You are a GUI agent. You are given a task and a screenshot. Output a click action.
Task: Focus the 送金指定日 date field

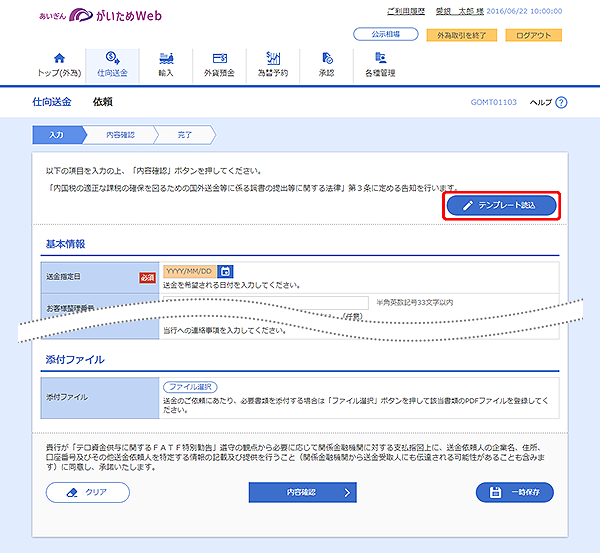189,271
